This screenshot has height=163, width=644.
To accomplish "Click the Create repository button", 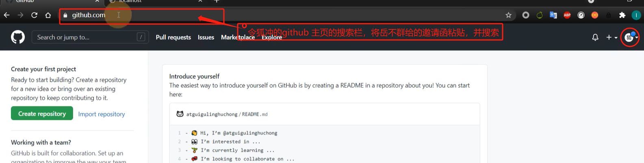I will pyautogui.click(x=42, y=114).
